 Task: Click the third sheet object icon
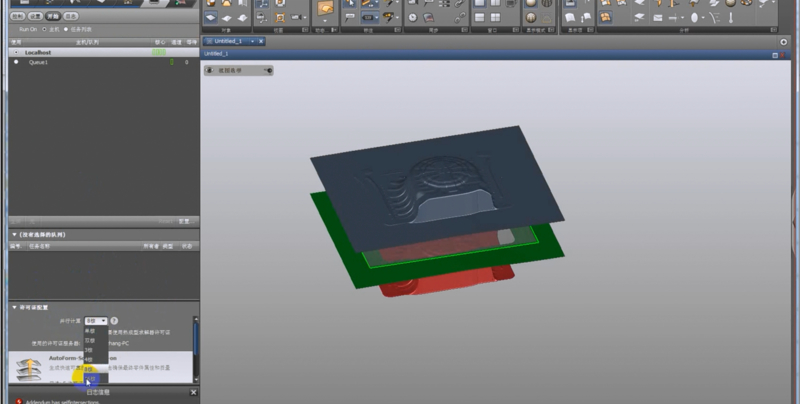243,18
